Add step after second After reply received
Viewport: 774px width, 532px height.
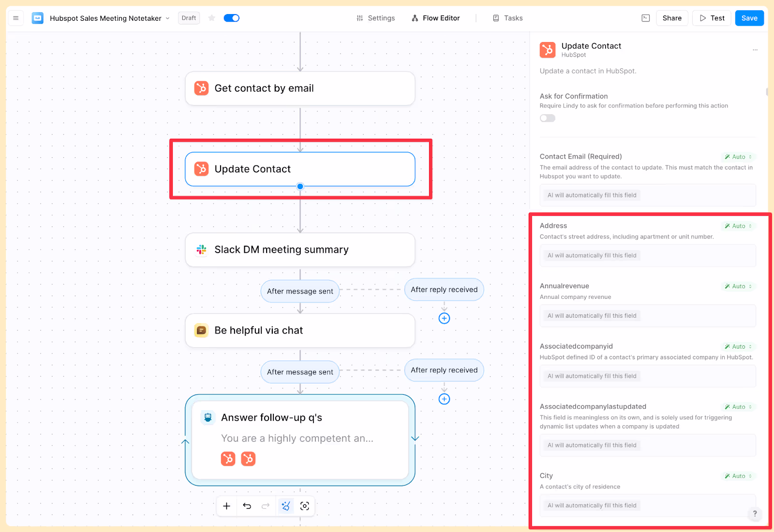click(x=444, y=399)
